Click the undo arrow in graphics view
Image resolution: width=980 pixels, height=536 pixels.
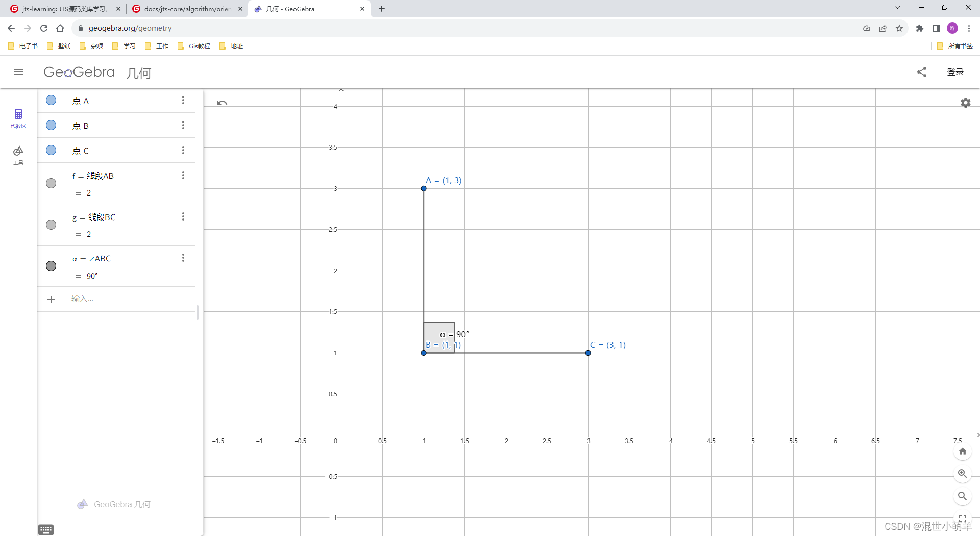[x=222, y=103]
